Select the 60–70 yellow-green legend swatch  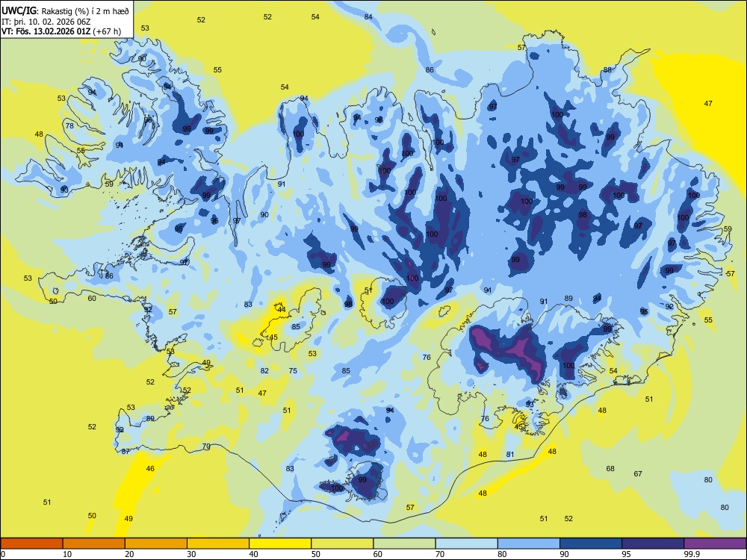tap(404, 544)
